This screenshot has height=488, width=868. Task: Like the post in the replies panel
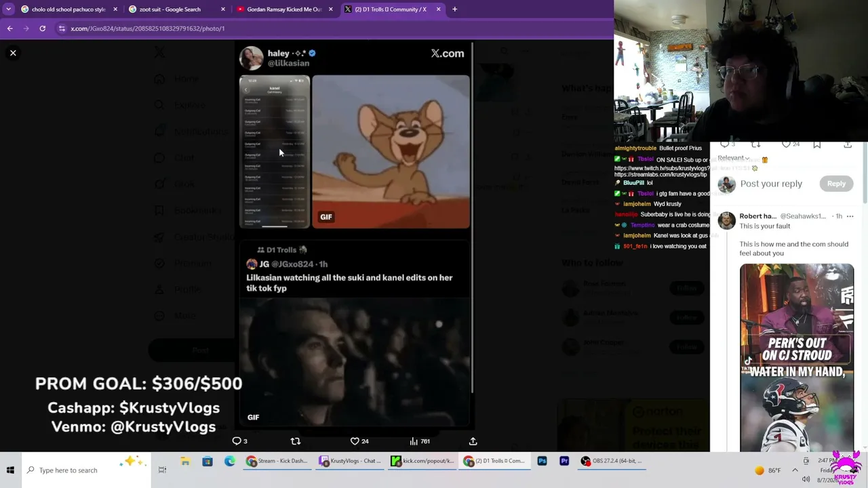tap(786, 144)
